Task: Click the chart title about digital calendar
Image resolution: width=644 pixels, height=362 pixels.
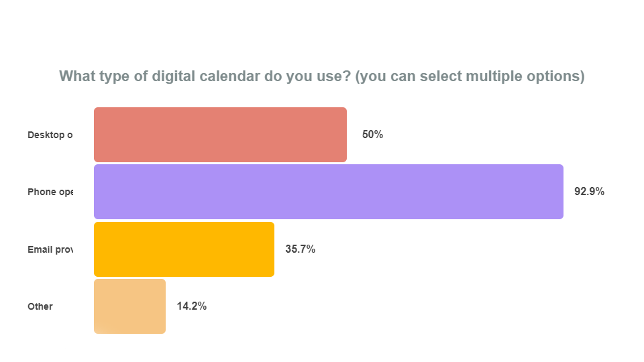Action: coord(322,76)
